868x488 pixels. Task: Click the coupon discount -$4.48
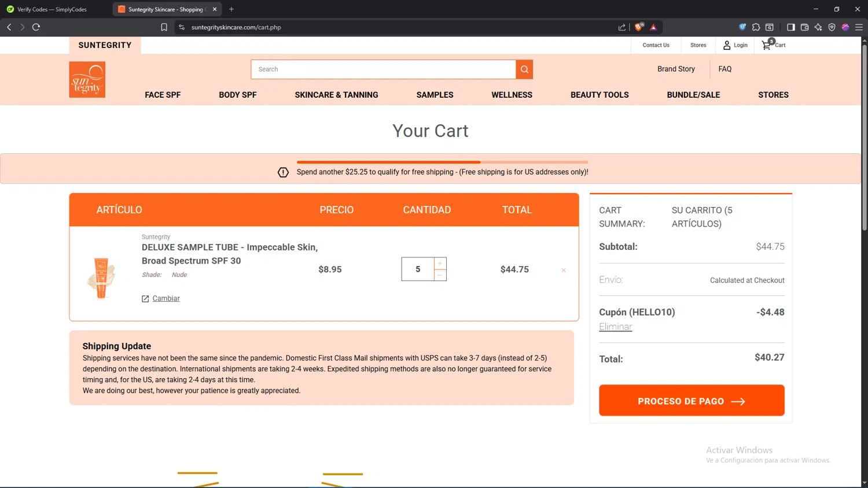point(770,312)
